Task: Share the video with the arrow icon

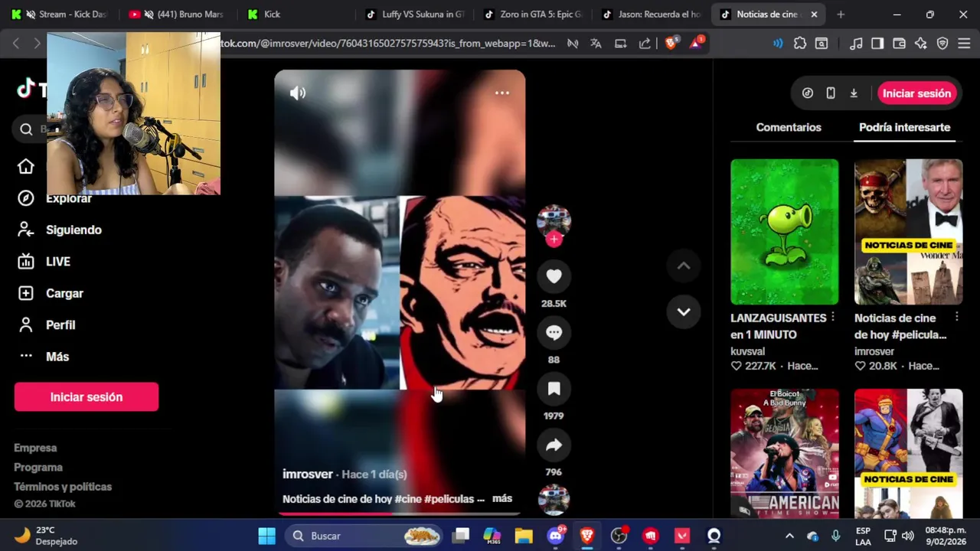Action: 554,445
